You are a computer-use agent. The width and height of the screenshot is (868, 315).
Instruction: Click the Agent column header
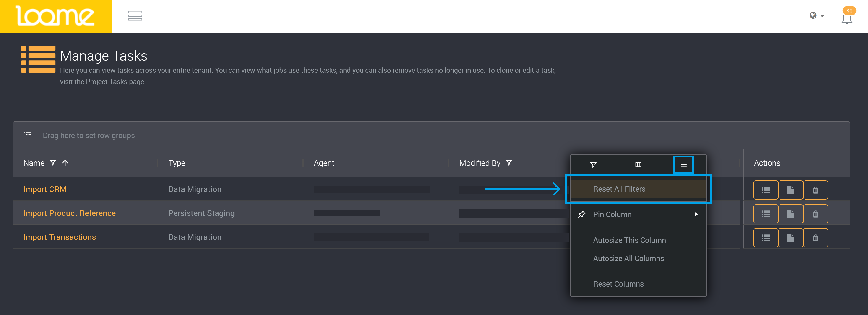click(324, 163)
